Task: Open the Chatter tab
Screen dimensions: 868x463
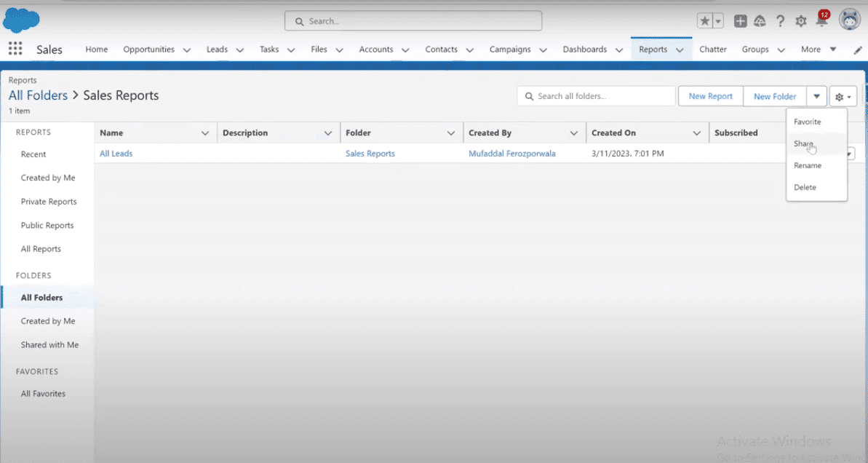Action: (x=713, y=50)
